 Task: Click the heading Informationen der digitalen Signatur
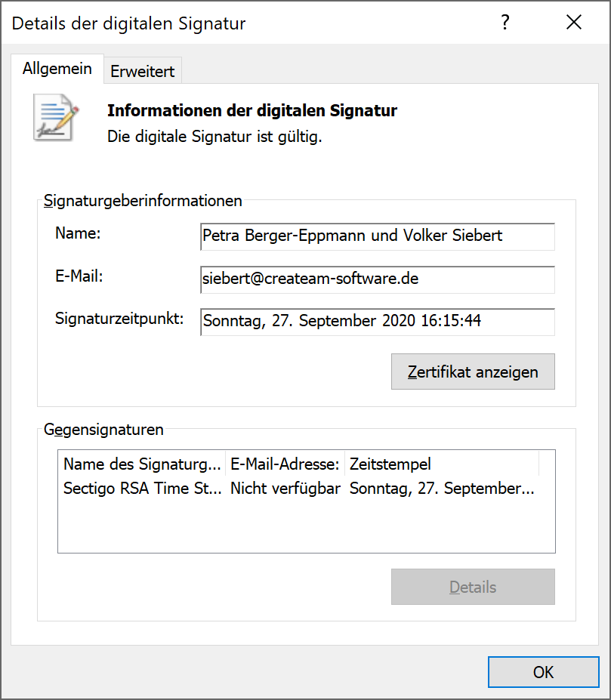click(252, 111)
